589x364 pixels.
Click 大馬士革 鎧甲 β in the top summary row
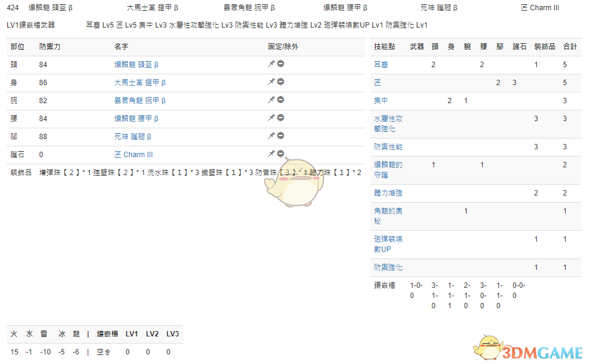(153, 8)
